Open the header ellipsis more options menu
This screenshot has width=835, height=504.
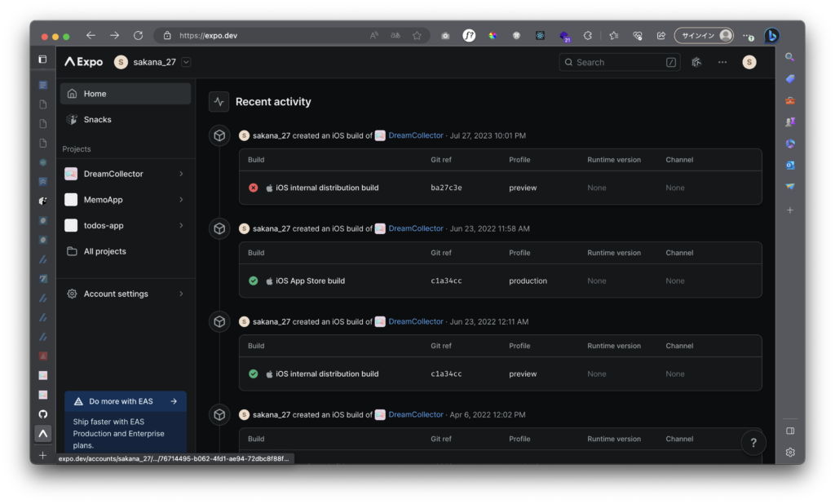[x=722, y=62]
